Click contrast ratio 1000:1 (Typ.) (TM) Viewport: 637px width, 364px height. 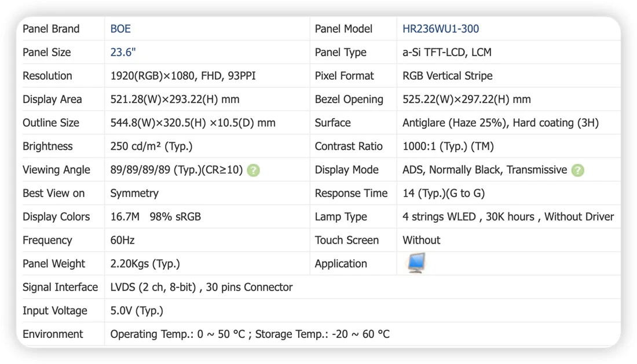tap(448, 146)
